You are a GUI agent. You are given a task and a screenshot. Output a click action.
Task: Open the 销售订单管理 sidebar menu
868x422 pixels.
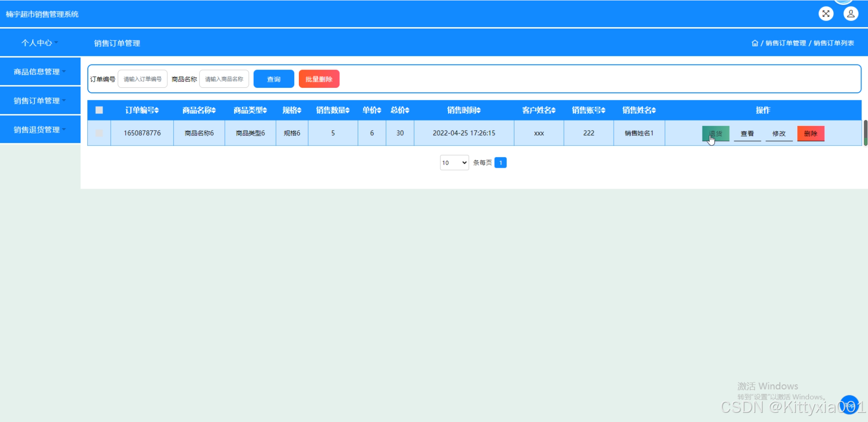(x=40, y=101)
